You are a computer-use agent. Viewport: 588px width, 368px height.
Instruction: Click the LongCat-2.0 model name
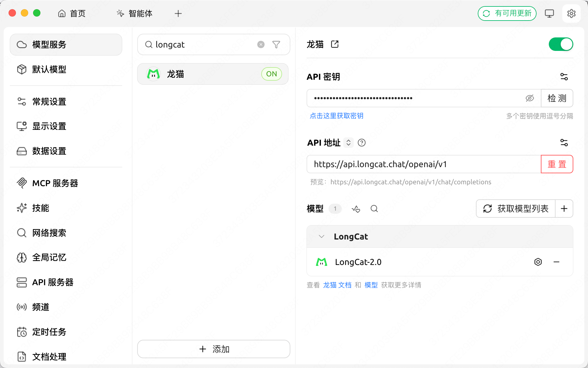[358, 262]
